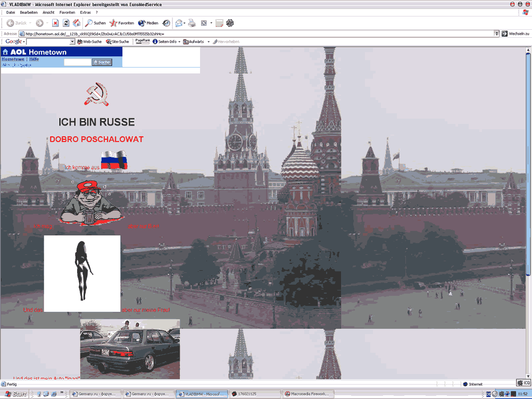Open the Favoriten menu

(x=67, y=12)
